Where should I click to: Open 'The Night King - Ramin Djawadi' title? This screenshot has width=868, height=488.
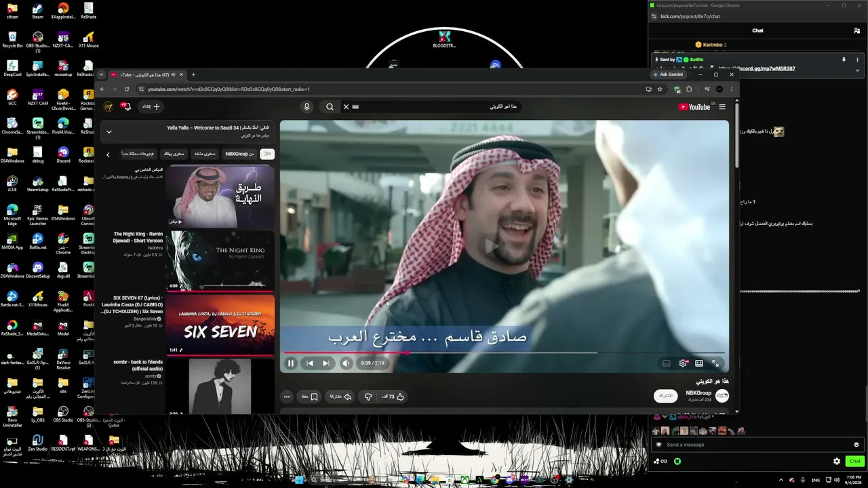click(138, 237)
